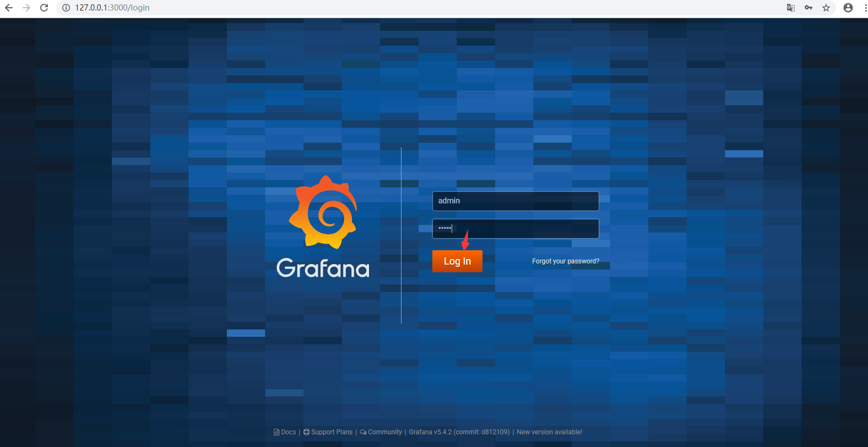Open the browser three-dot menu
868x447 pixels.
[x=865, y=8]
